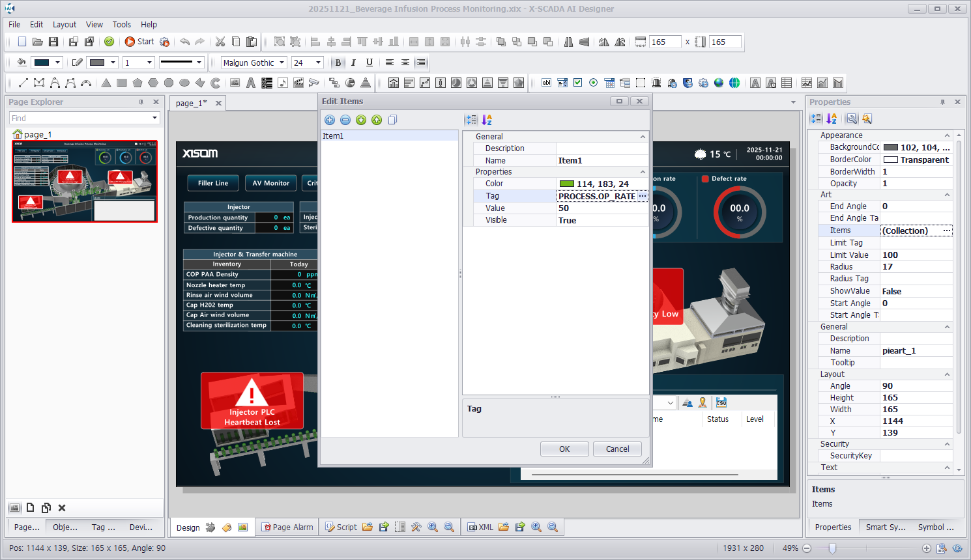The width and height of the screenshot is (971, 560).
Task: Switch to the Page Alarm tab
Action: (287, 527)
